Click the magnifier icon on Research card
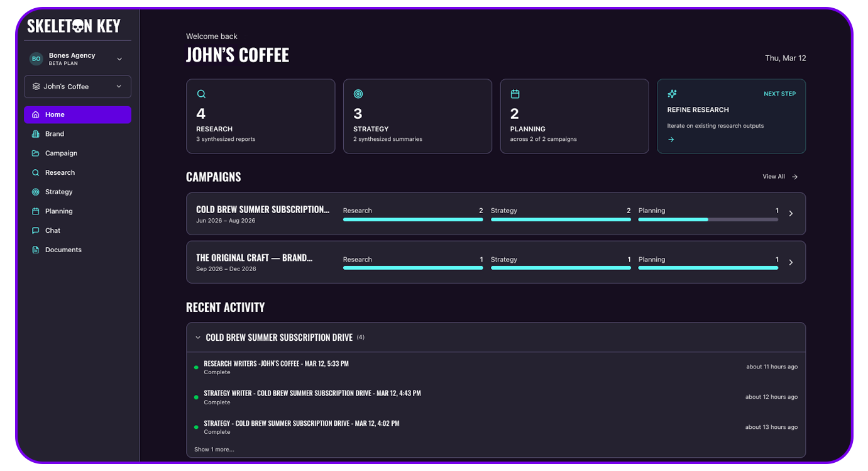Screen dimensions: 868x471 click(201, 94)
